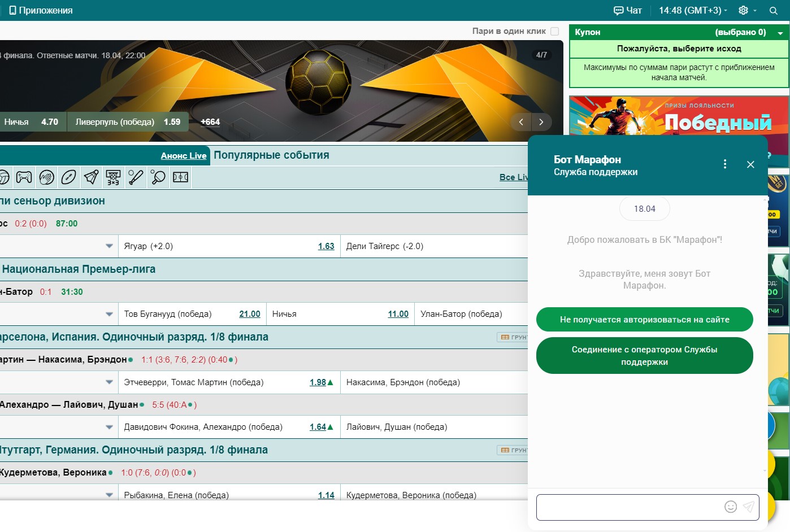
Task: Enable the 'Пари в один клик' checkbox
Action: point(554,32)
